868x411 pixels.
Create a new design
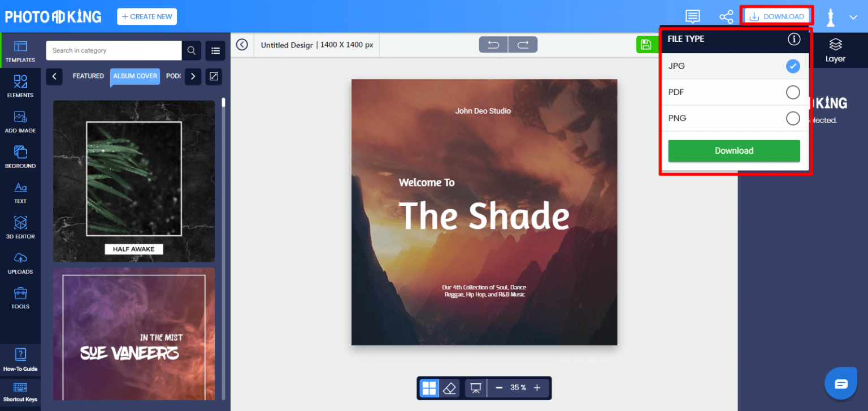click(146, 16)
